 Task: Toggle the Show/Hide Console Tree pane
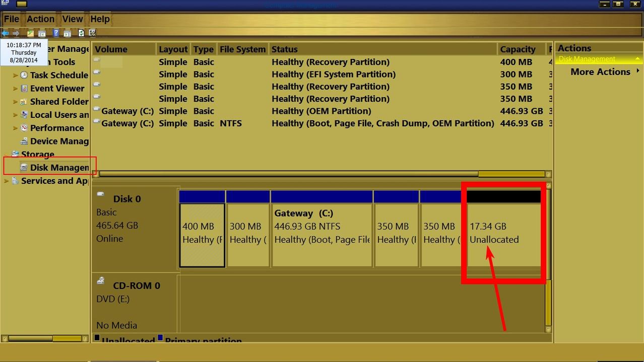coord(42,33)
